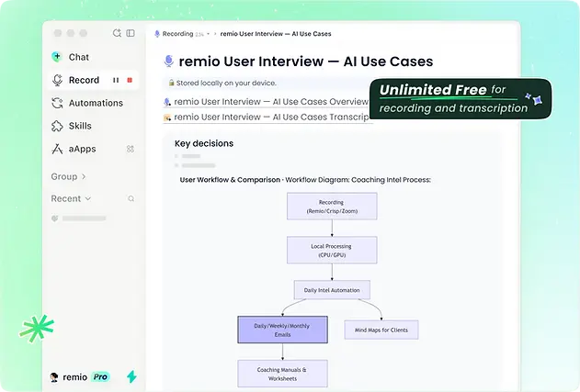Click the 'Unlimited Free' promo banner
Screen dimensions: 580x392
(461, 98)
